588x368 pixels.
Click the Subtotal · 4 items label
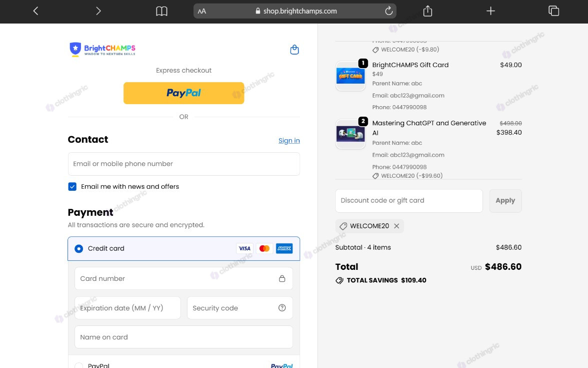pos(363,247)
